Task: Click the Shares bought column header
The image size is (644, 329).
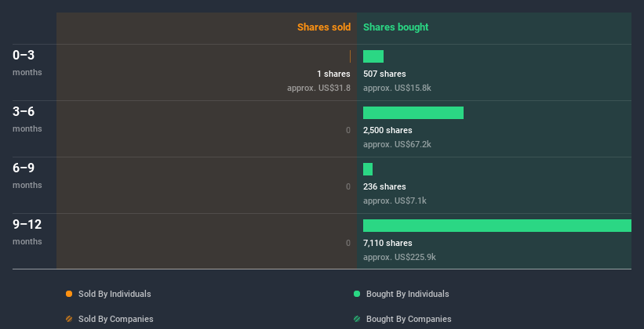Action: click(395, 27)
